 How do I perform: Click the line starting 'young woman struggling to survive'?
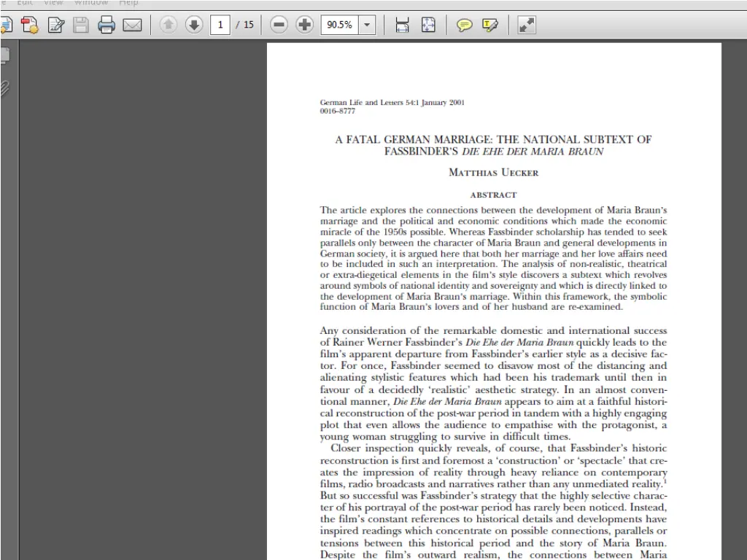tap(445, 437)
